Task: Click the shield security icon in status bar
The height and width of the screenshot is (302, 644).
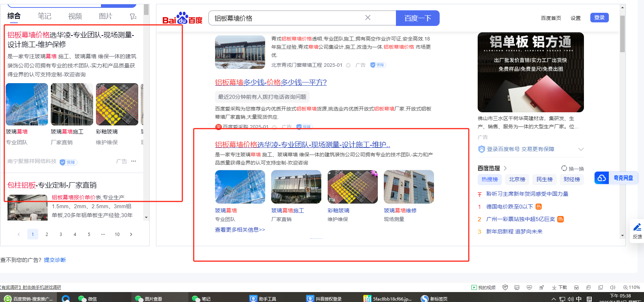Action: click(x=505, y=287)
